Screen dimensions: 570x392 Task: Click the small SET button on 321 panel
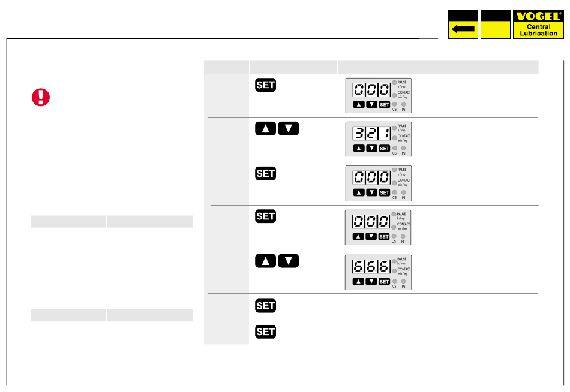[x=384, y=148]
